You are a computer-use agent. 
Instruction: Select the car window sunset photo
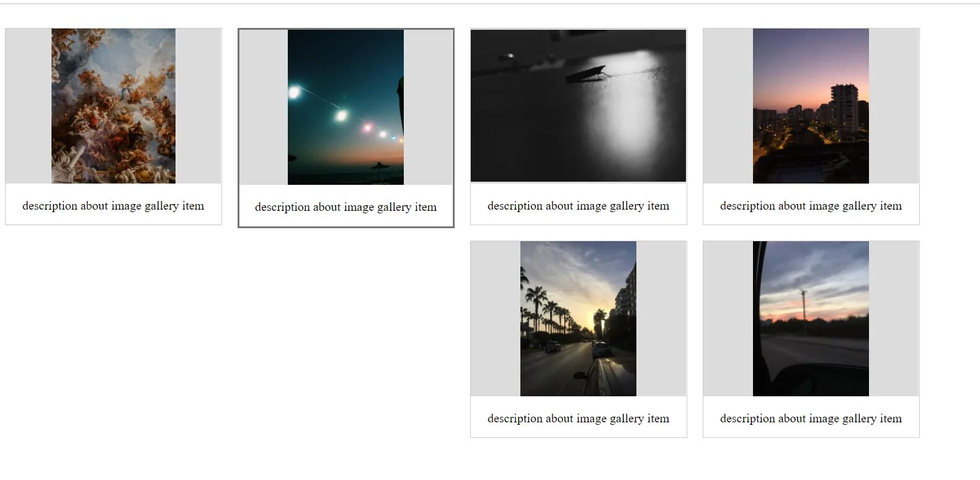click(811, 319)
